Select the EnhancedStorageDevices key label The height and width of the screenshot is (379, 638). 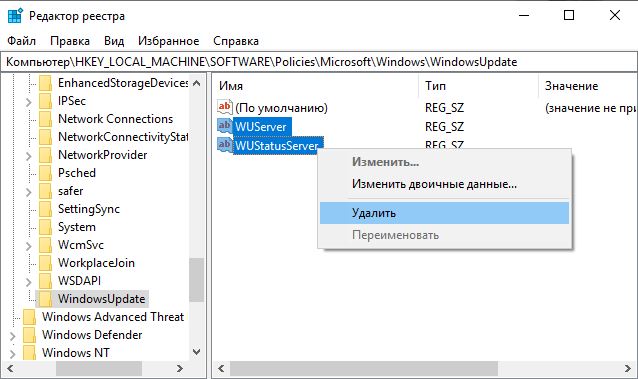(x=123, y=83)
